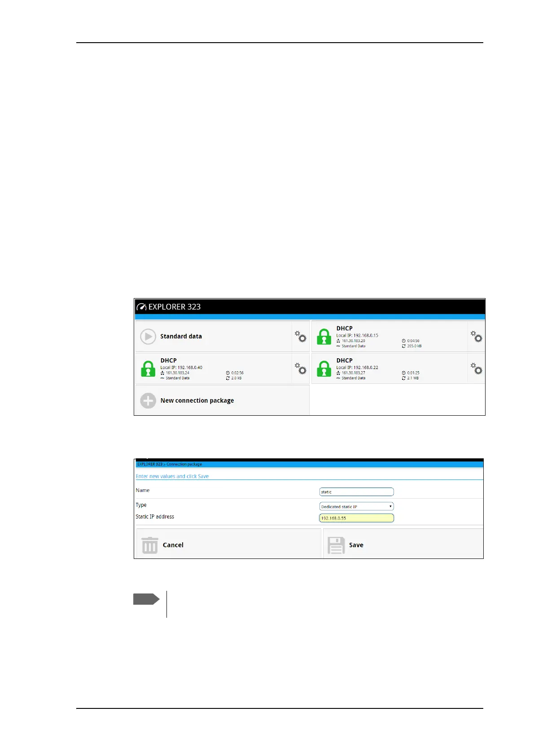Start the Standard data connection play icon
This screenshot has width=534, height=756.
pyautogui.click(x=148, y=336)
